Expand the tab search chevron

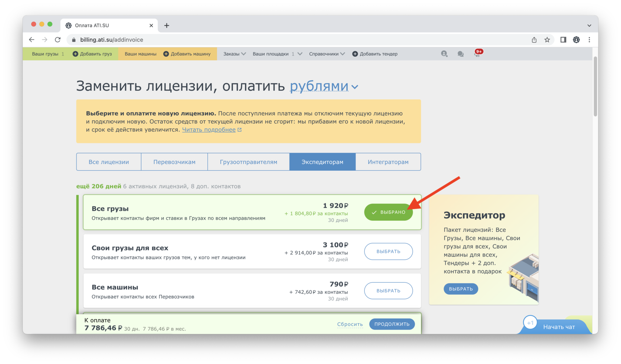coord(589,25)
